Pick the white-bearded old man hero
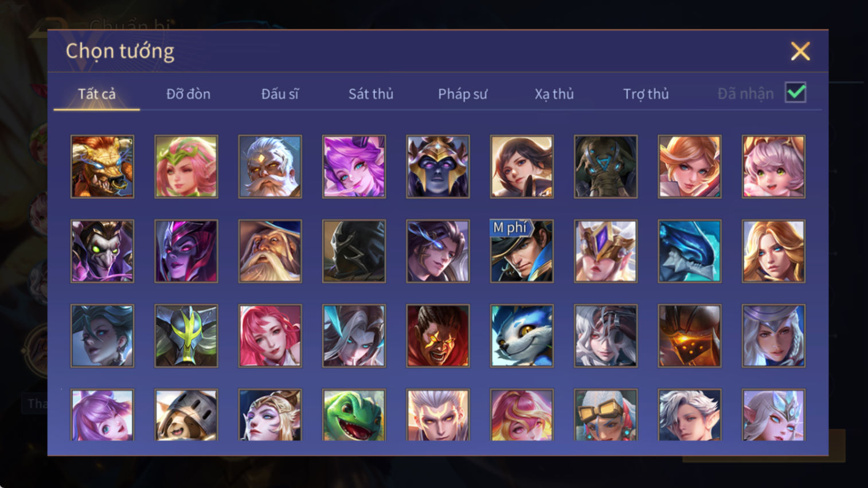 click(x=270, y=167)
